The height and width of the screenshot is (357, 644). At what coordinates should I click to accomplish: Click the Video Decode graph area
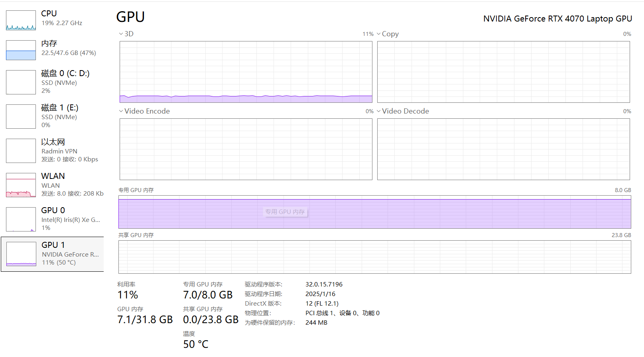click(503, 149)
